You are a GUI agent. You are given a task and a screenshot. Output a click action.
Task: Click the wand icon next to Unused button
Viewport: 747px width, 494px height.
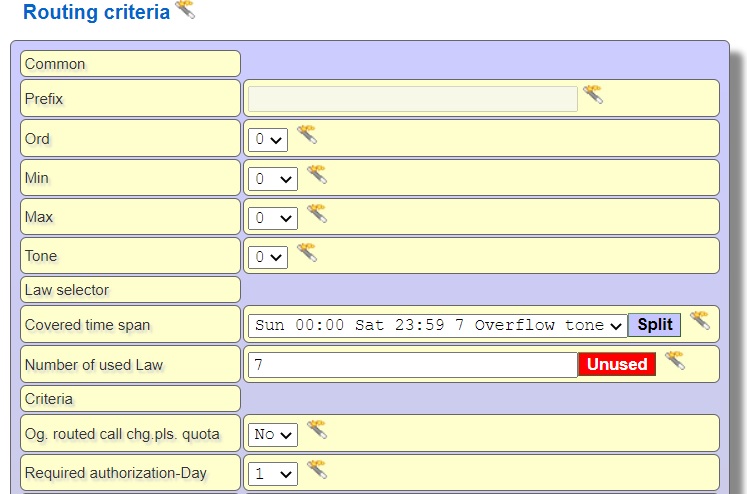click(x=675, y=360)
